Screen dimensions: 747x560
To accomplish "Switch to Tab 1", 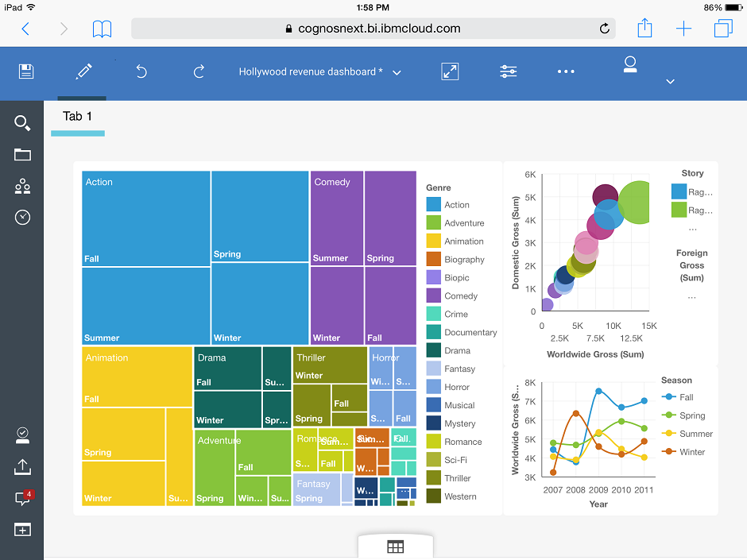I will pos(76,116).
